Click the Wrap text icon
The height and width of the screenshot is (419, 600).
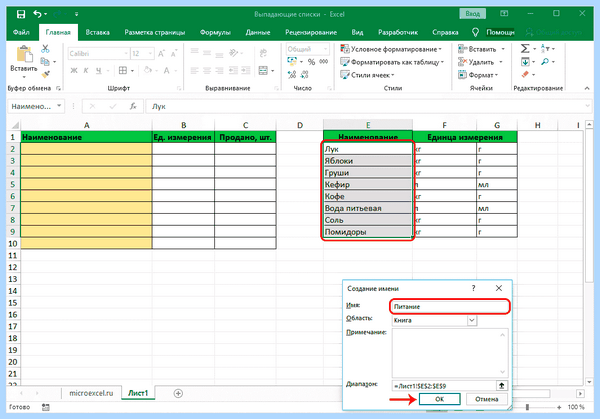263,53
